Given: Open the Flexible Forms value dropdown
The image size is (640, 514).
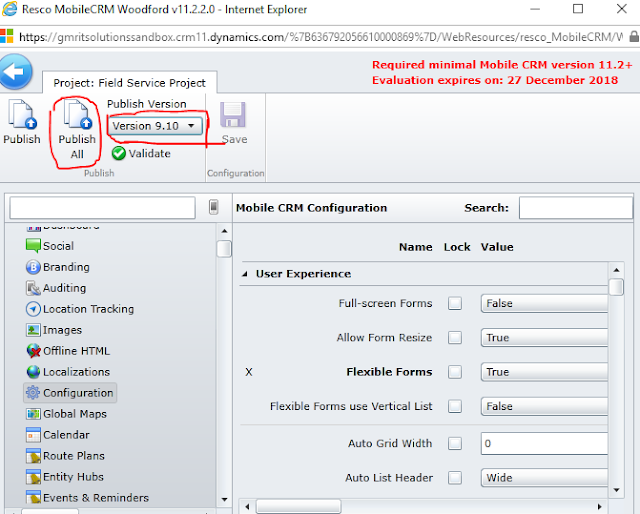Looking at the screenshot, I should coord(544,372).
